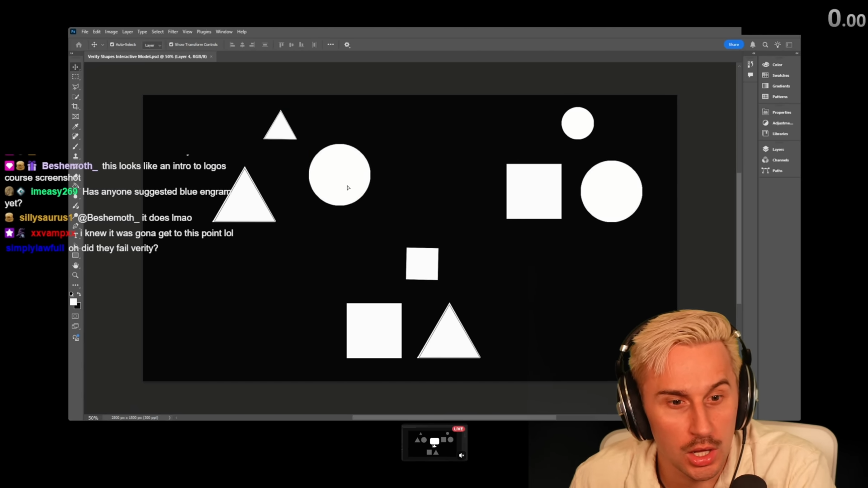Viewport: 868px width, 488px height.
Task: Swap foreground and background colors arrow
Action: pos(79,294)
